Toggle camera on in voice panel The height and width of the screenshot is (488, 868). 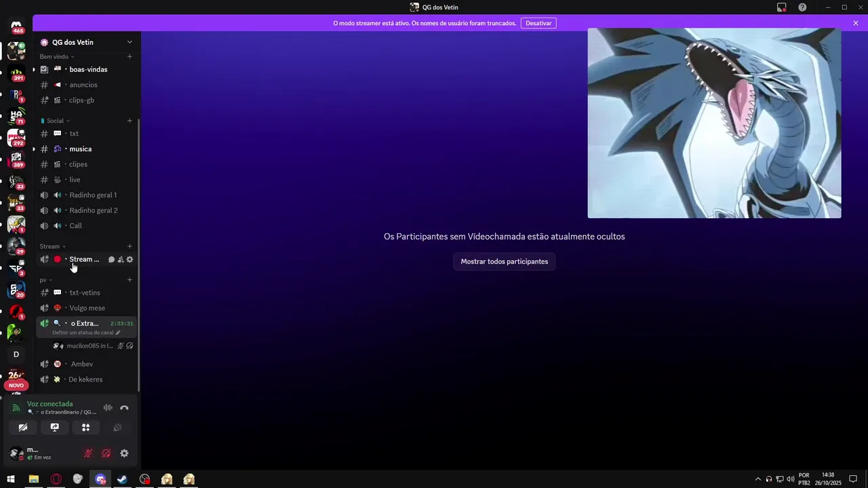click(22, 428)
